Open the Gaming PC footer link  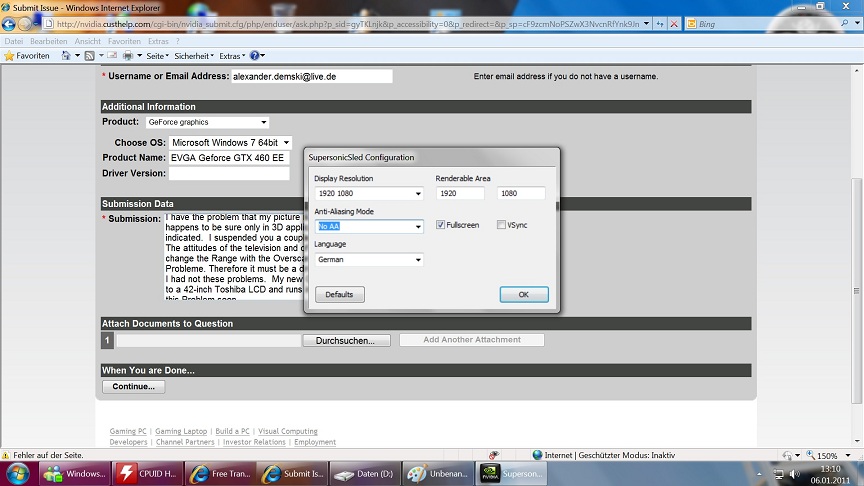point(128,431)
